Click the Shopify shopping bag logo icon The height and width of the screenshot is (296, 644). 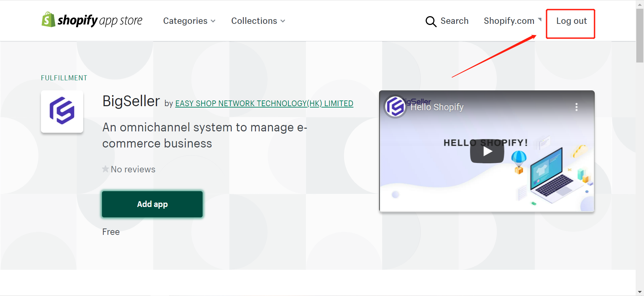click(x=48, y=20)
